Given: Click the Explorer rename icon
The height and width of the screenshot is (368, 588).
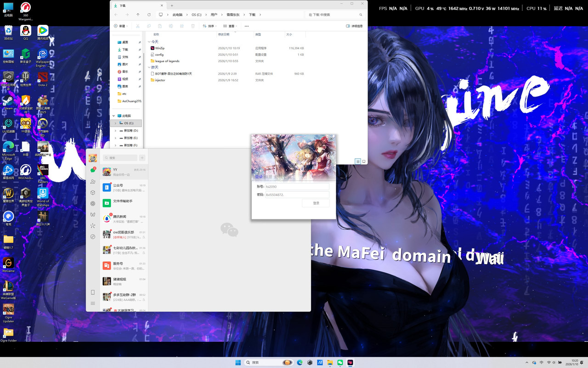Looking at the screenshot, I should point(170,26).
